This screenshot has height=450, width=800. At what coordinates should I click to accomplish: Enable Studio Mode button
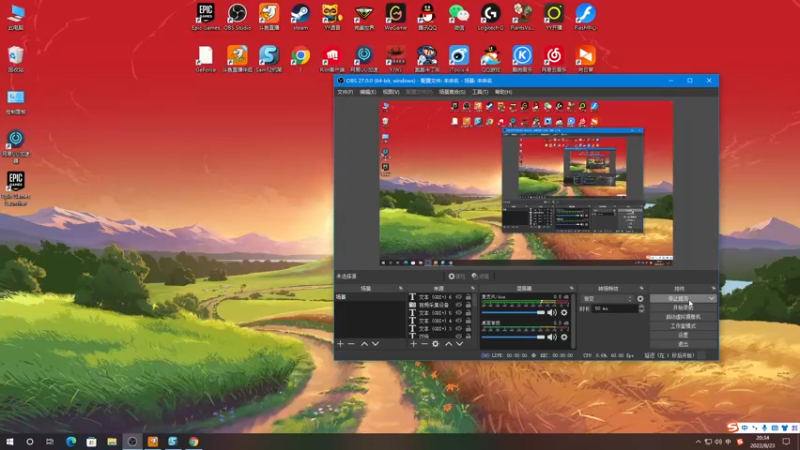(x=683, y=326)
